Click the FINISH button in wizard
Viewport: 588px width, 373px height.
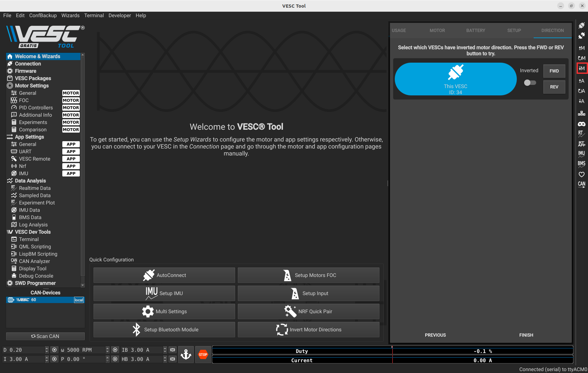tap(526, 335)
